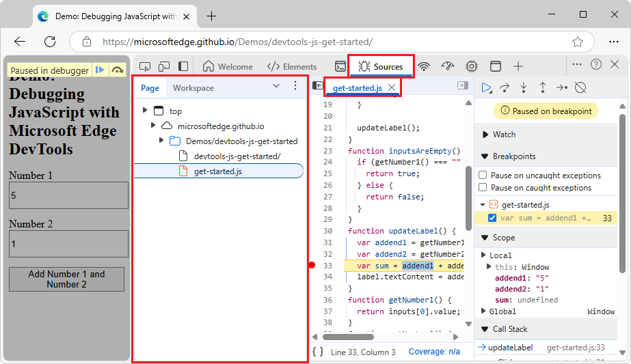Open more navigator tabs chevron dropdown
This screenshot has width=631, height=364.
[276, 85]
